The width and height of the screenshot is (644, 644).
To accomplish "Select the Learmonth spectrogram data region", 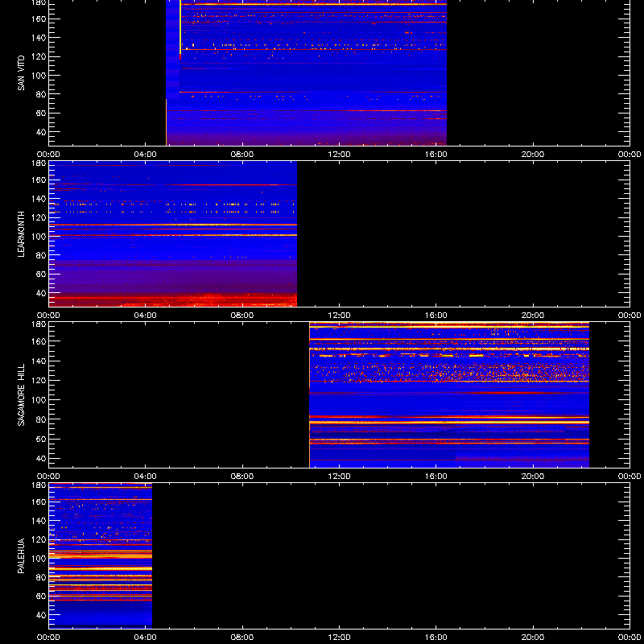I will point(173,233).
